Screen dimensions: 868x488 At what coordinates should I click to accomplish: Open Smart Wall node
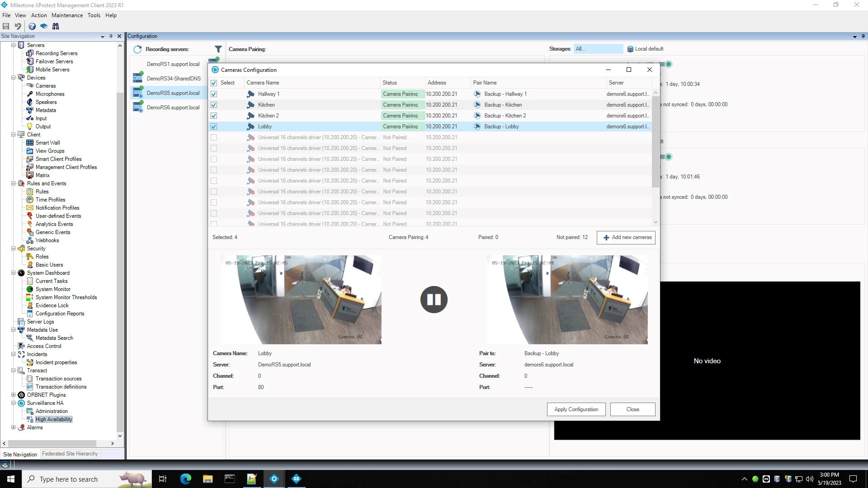pos(47,143)
